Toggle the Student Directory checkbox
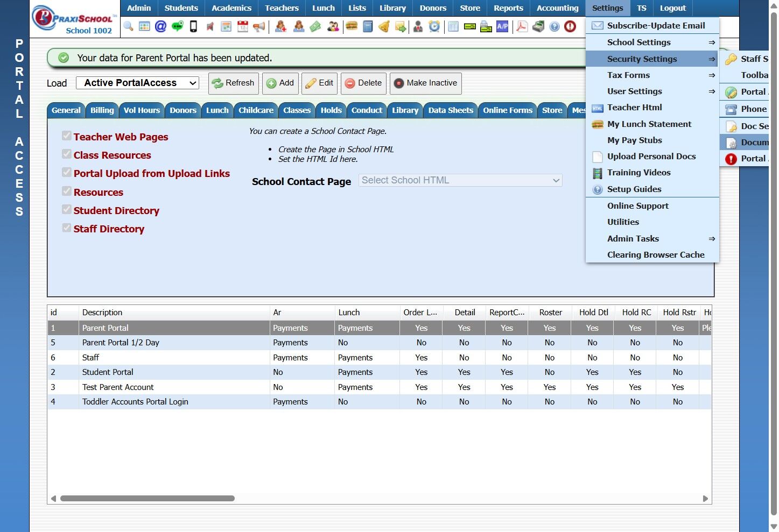The height and width of the screenshot is (532, 779). tap(67, 210)
